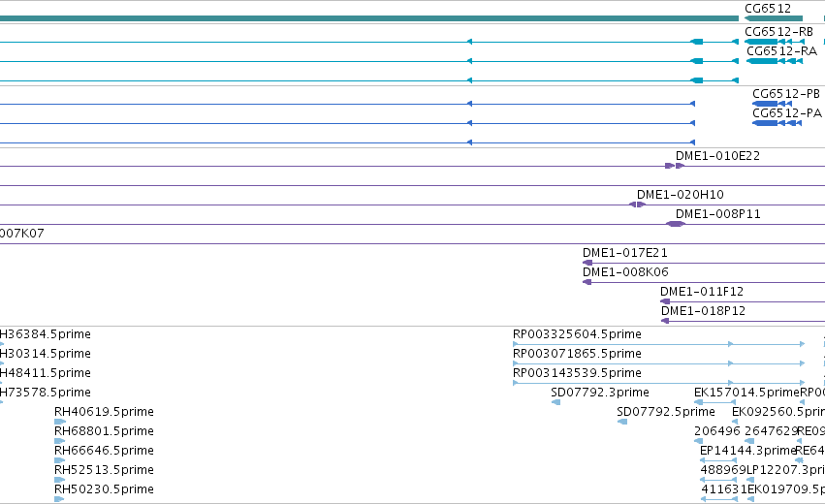This screenshot has width=825, height=504.
Task: Click the H48411.5prime EST label
Action: pyautogui.click(x=46, y=373)
